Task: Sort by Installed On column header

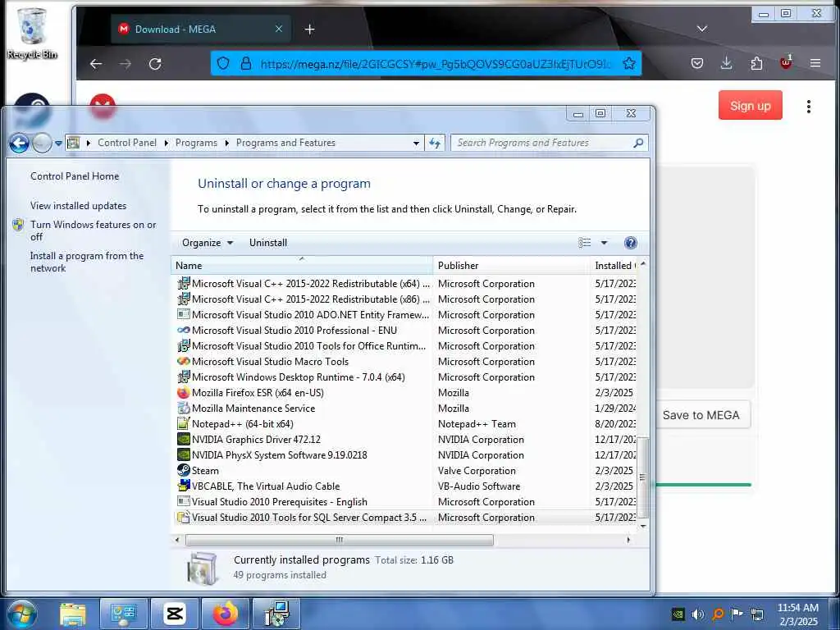Action: [614, 266]
